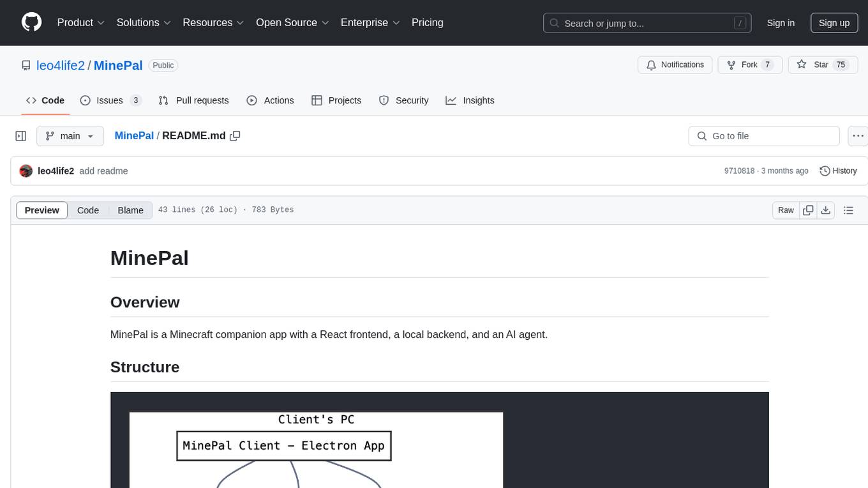Click the Notifications bell button
Screen dimensions: 868x488
675,65
